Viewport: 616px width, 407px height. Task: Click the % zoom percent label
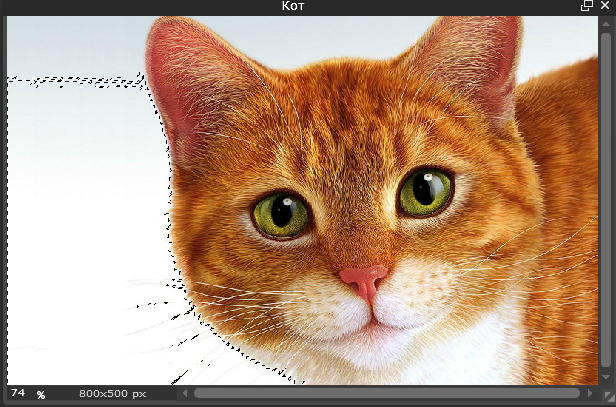coord(41,394)
